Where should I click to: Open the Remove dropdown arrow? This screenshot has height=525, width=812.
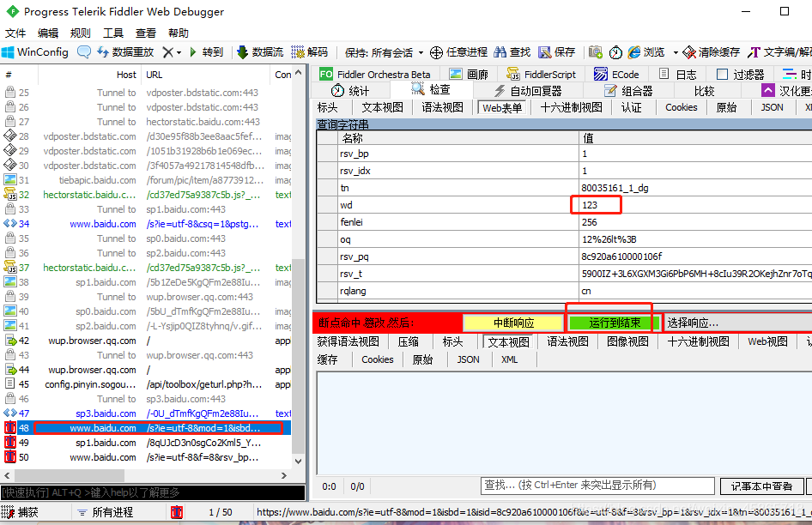[179, 53]
